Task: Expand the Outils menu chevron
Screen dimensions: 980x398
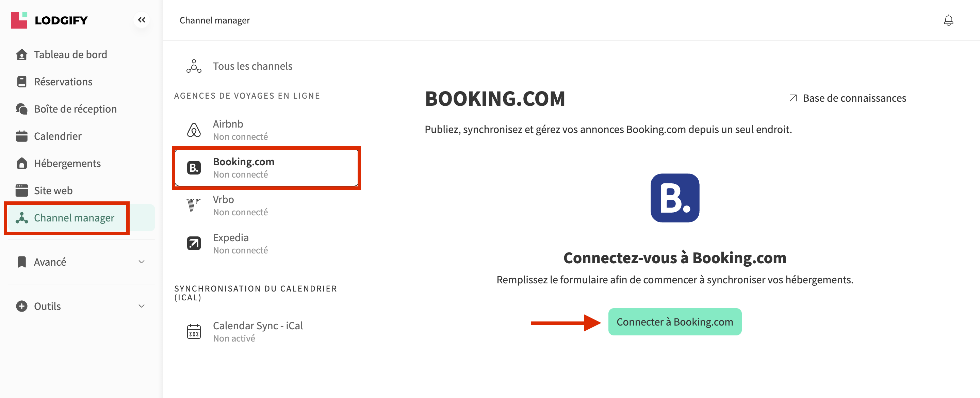Action: tap(142, 306)
